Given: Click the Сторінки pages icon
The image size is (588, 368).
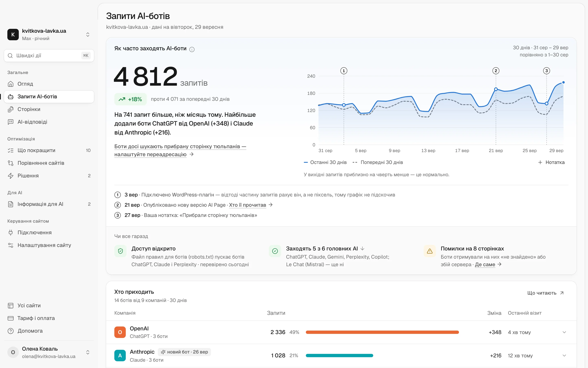Looking at the screenshot, I should pyautogui.click(x=10, y=109).
